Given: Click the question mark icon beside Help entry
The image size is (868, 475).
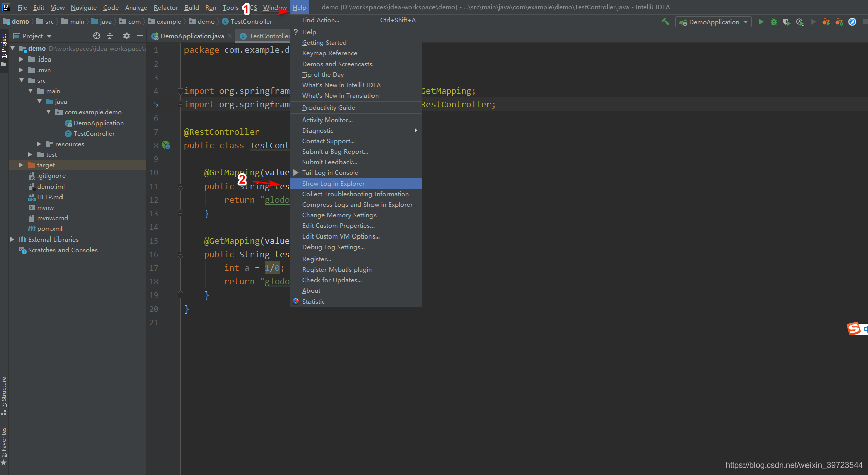Looking at the screenshot, I should [296, 32].
